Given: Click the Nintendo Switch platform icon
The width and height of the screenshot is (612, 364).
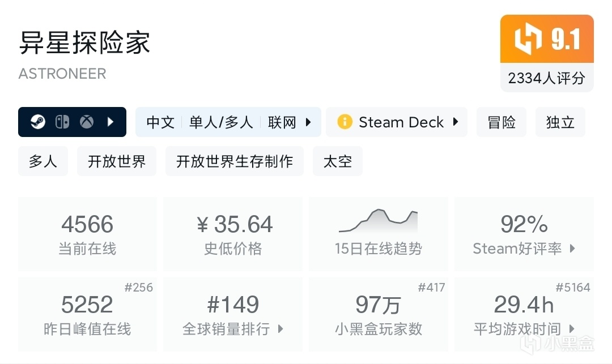Looking at the screenshot, I should tap(62, 122).
